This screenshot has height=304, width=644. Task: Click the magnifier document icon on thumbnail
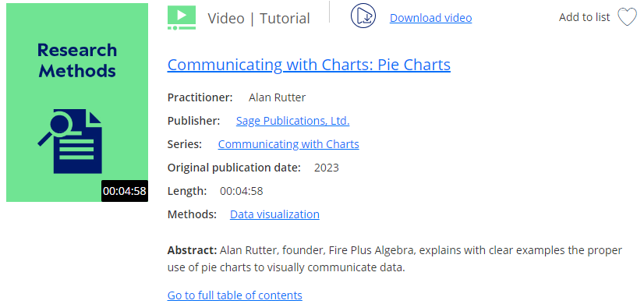tap(70, 141)
